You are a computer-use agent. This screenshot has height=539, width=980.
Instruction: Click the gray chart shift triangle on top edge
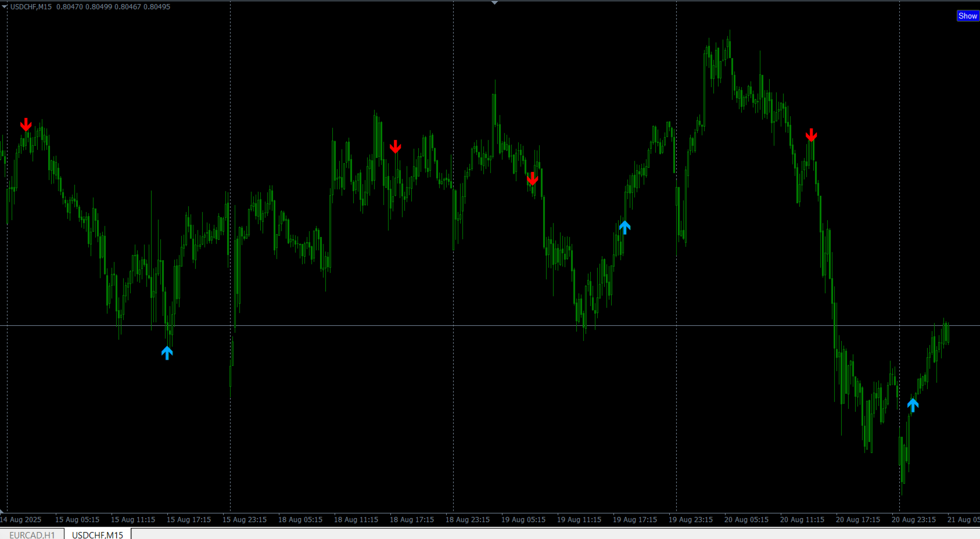coord(494,3)
